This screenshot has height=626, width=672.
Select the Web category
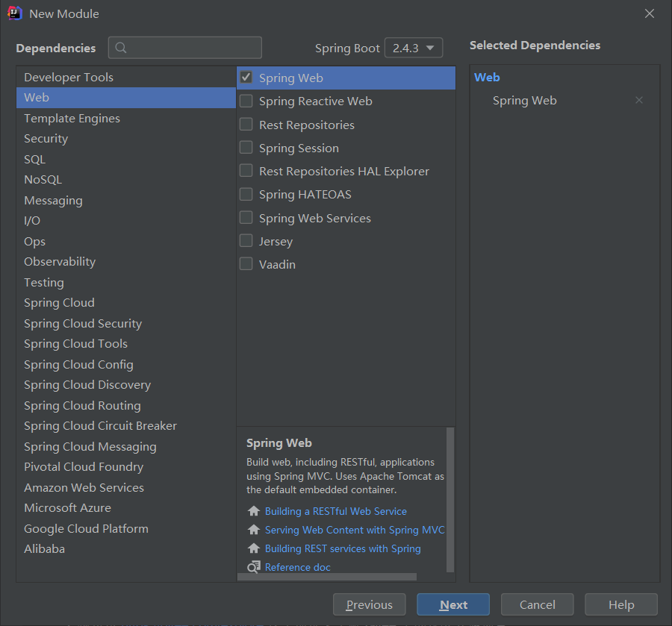click(126, 98)
